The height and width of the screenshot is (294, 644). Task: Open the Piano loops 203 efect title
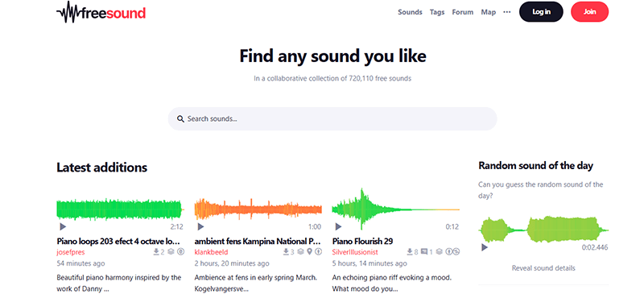click(118, 242)
